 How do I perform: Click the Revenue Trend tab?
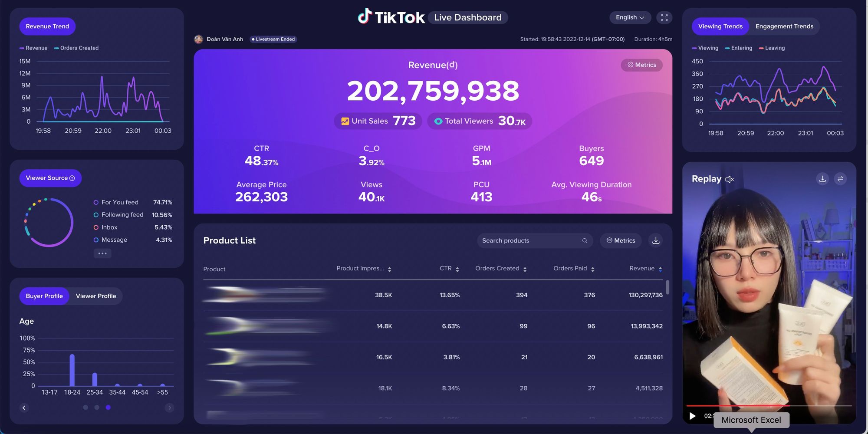pos(47,26)
